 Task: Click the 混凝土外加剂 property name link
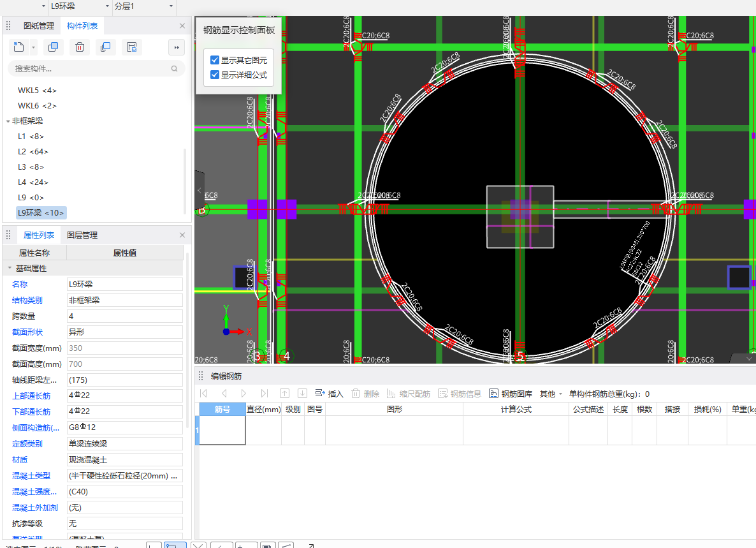click(34, 507)
